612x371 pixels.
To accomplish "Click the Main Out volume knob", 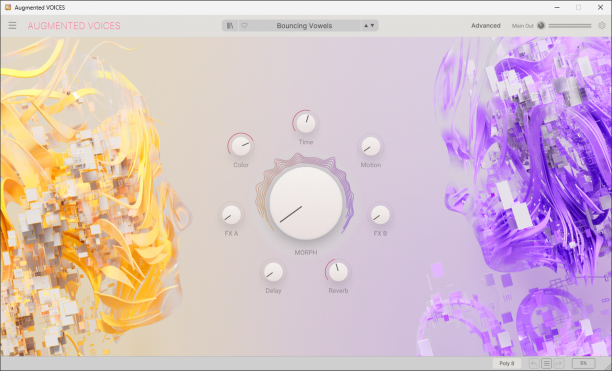I will (541, 25).
